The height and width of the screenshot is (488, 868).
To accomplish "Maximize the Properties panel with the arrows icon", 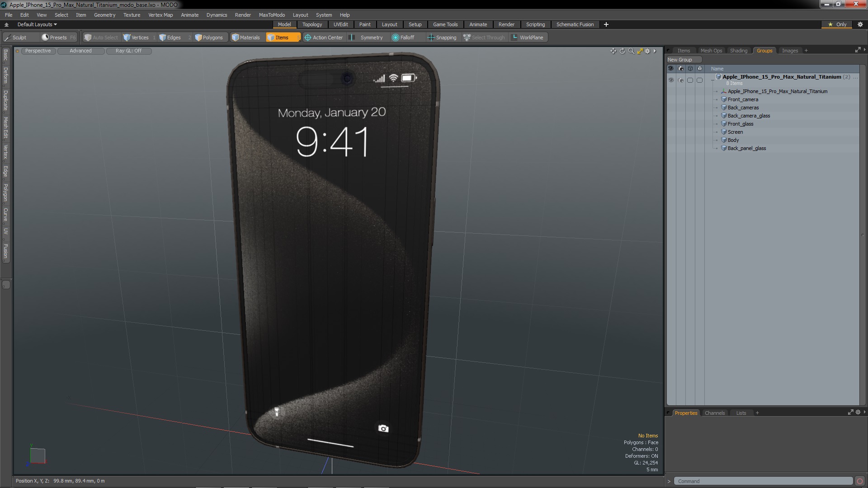I will click(850, 412).
